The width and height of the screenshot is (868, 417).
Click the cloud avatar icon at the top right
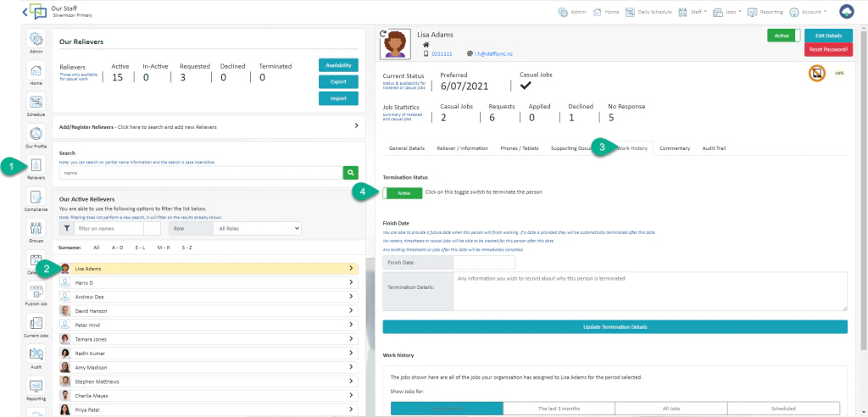pos(847,12)
